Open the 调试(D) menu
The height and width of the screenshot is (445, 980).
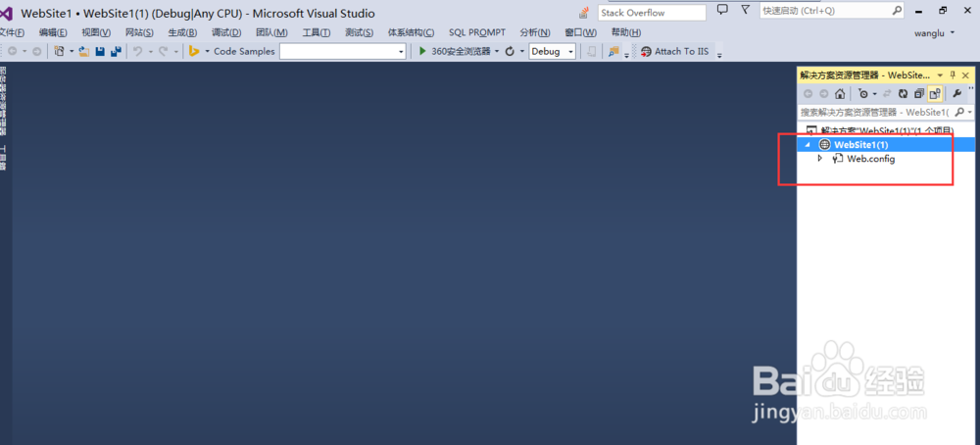pos(226,32)
